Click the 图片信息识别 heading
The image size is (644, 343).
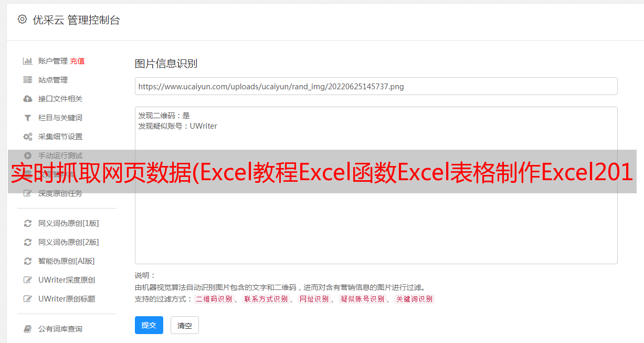tap(166, 64)
